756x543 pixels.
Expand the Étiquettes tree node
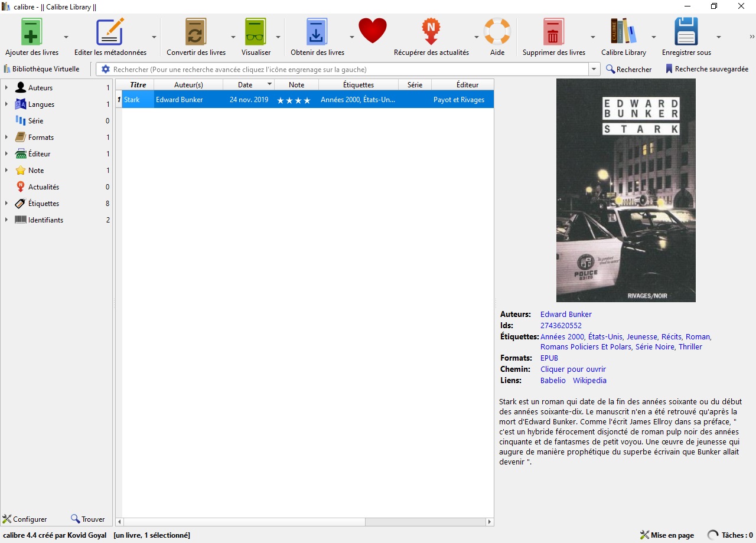point(6,204)
